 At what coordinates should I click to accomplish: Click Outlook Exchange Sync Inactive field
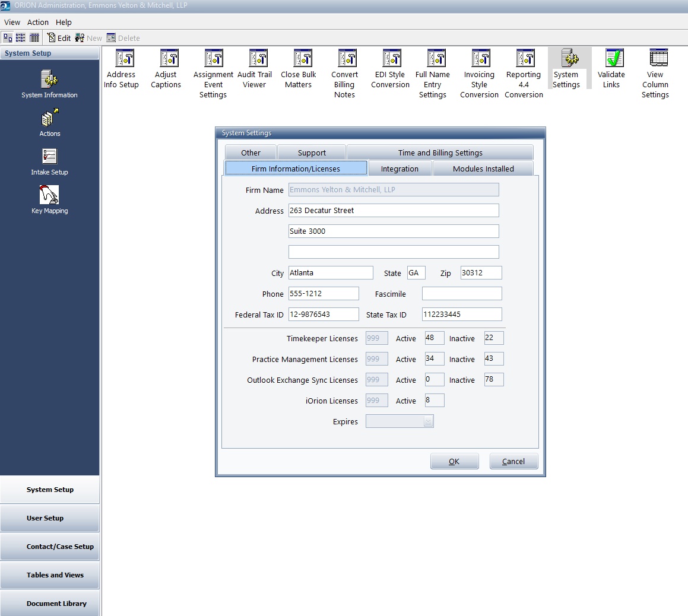(494, 379)
